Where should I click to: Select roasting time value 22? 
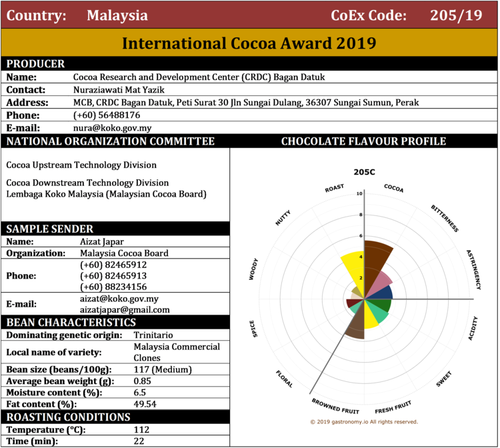139,441
